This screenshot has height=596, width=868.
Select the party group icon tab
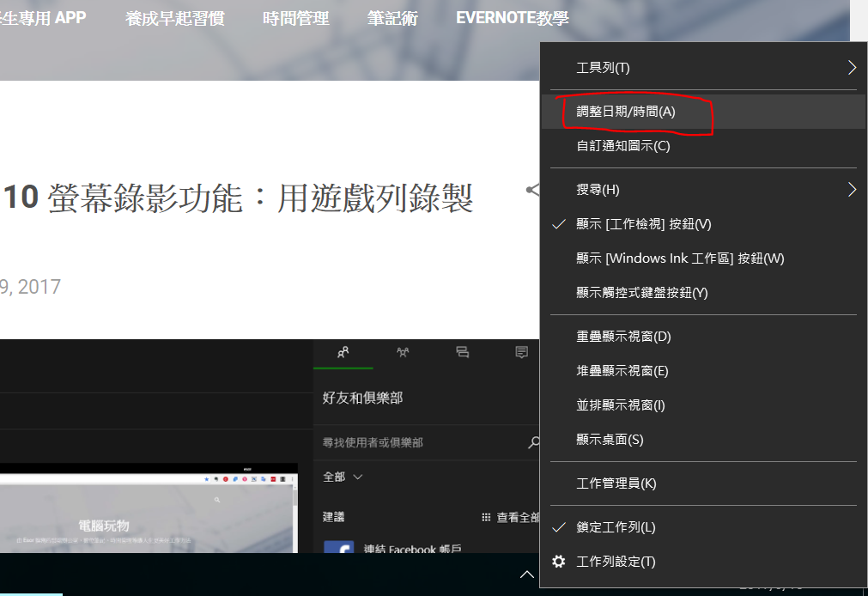[x=403, y=352]
